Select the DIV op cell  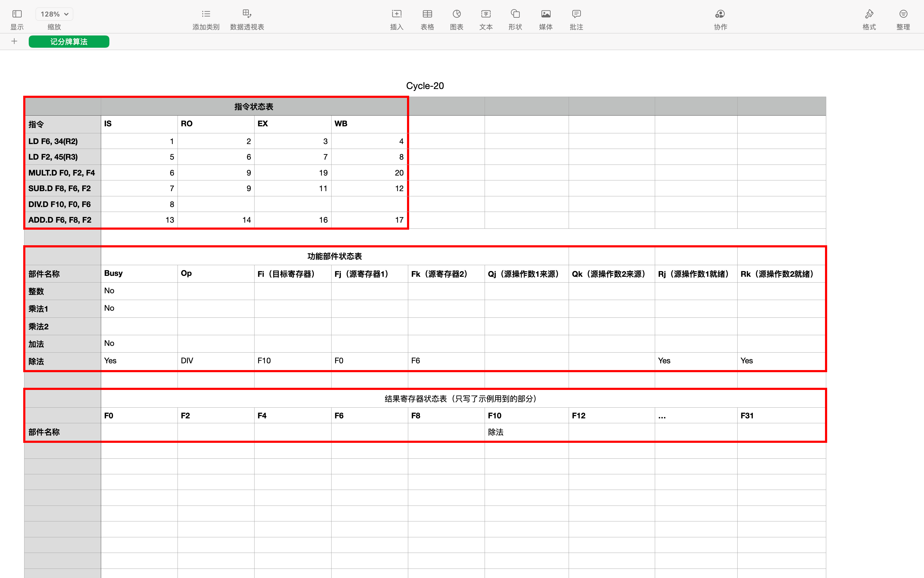point(216,361)
